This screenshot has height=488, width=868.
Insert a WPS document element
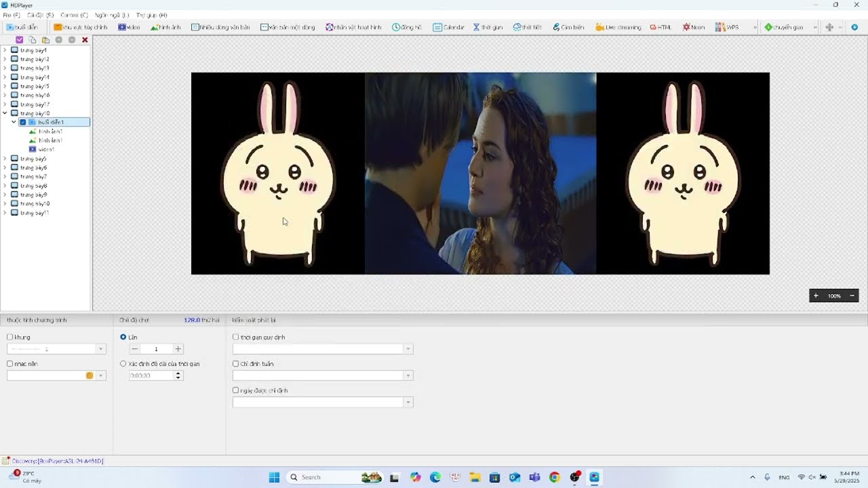pos(727,27)
